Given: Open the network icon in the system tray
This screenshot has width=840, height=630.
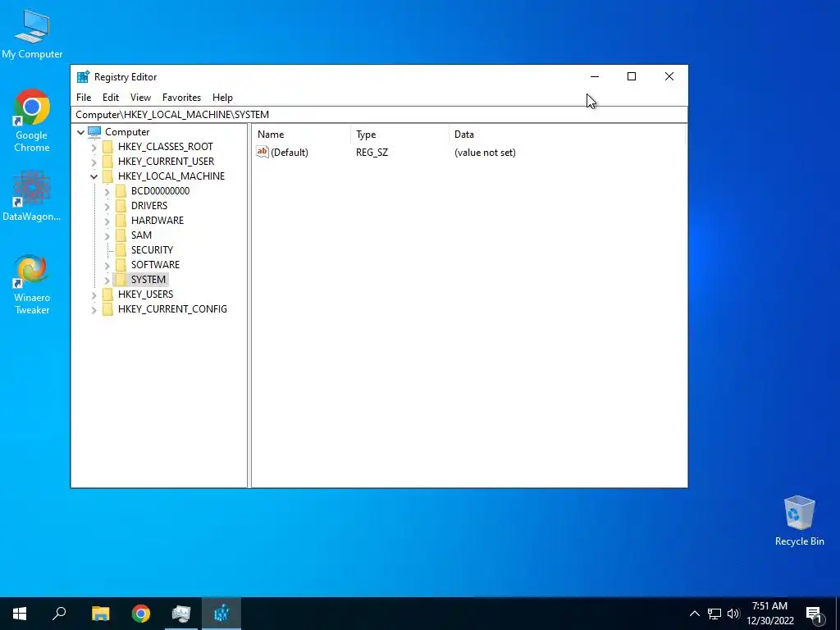Looking at the screenshot, I should [714, 614].
